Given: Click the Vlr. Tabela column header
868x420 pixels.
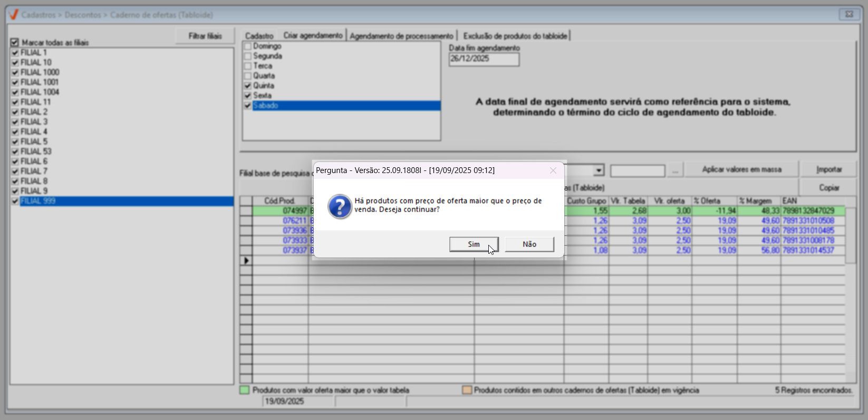Looking at the screenshot, I should 628,201.
